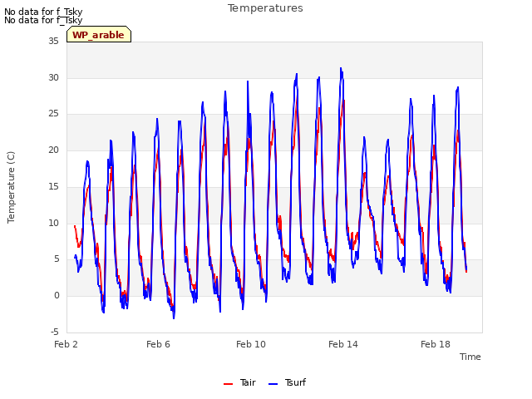The height and width of the screenshot is (399, 532).
Task: Click the Temperatures chart title
Action: tap(265, 8)
